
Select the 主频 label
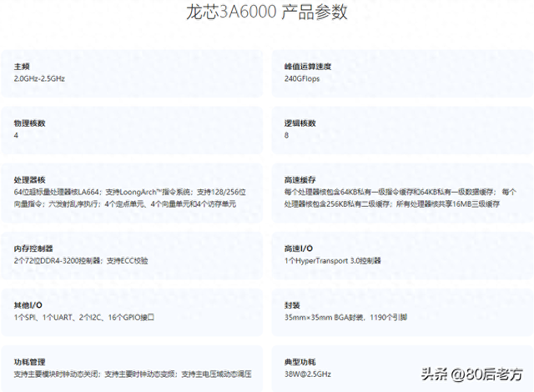(x=22, y=67)
